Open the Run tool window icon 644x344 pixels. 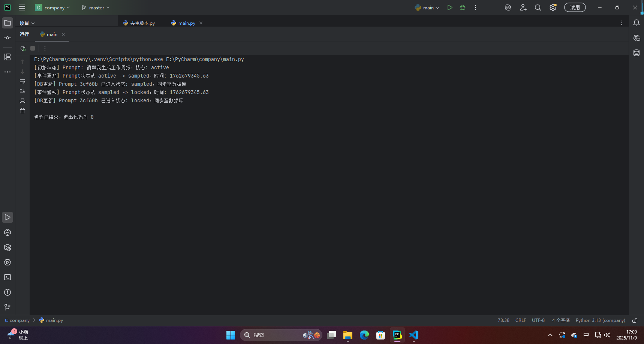(x=7, y=217)
